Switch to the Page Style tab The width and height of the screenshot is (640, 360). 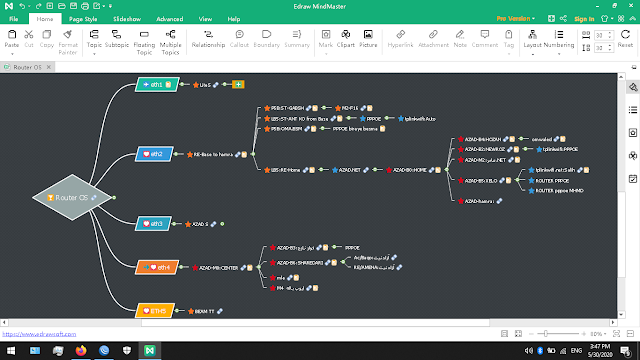click(83, 19)
